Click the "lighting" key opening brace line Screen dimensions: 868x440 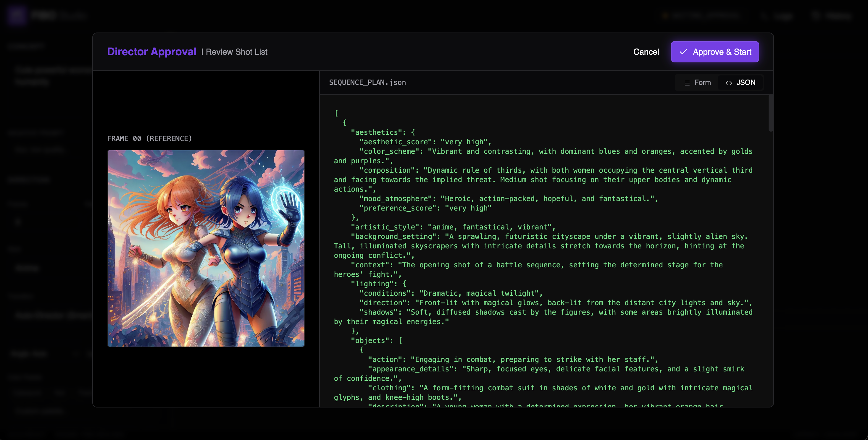click(x=378, y=284)
